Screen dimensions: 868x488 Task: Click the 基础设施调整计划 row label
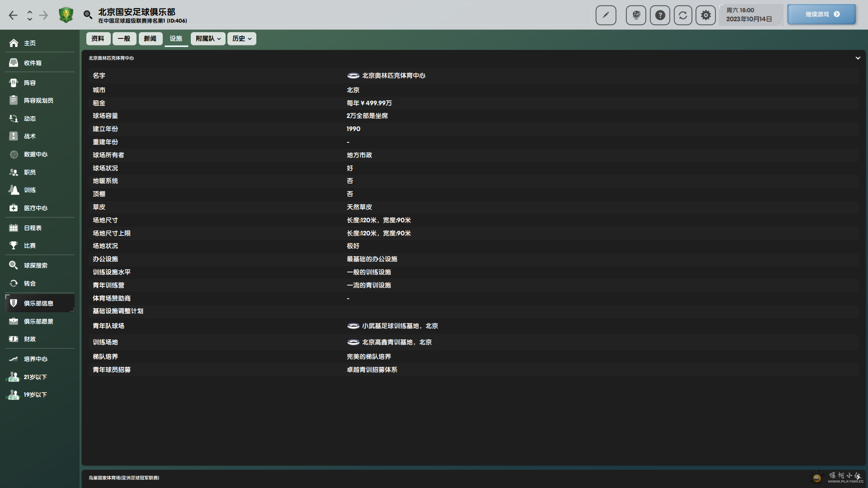click(x=118, y=311)
